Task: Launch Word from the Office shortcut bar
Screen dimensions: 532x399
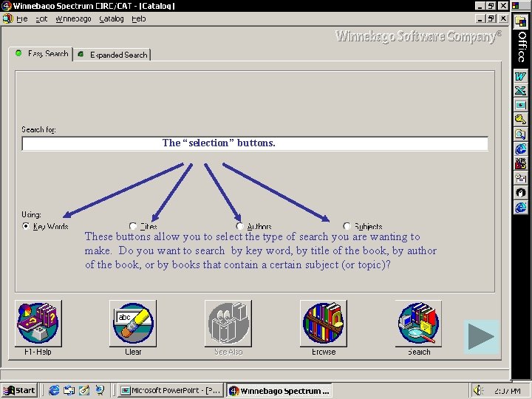Action: (520, 76)
